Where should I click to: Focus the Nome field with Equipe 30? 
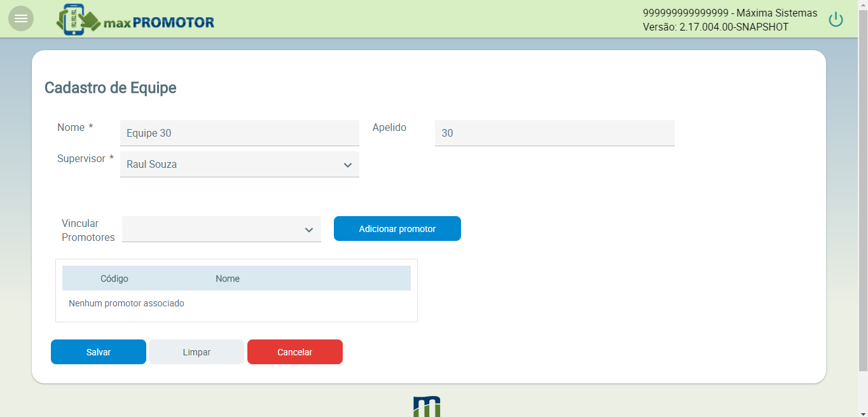pos(240,133)
